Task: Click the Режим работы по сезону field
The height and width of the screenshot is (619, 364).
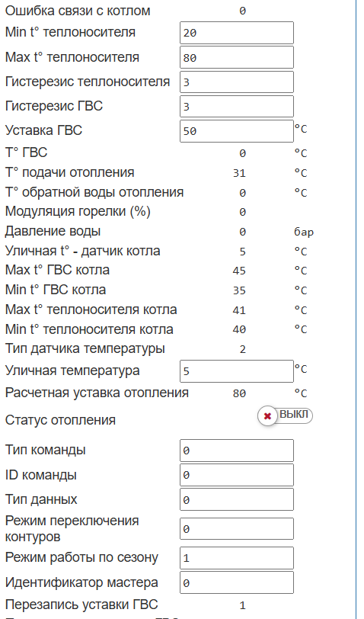Action: pyautogui.click(x=237, y=558)
